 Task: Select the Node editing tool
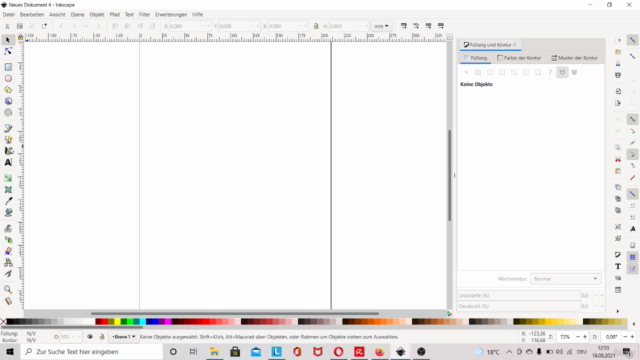click(x=8, y=51)
